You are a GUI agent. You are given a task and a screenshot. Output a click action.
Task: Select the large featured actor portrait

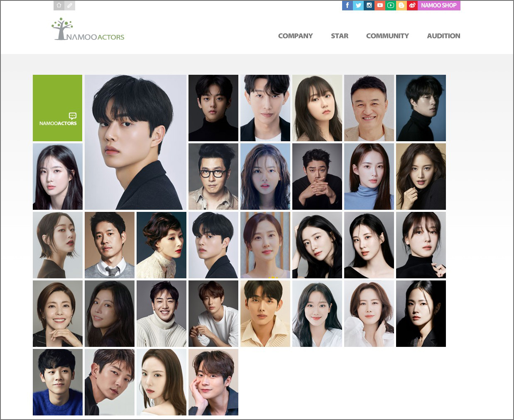[135, 142]
